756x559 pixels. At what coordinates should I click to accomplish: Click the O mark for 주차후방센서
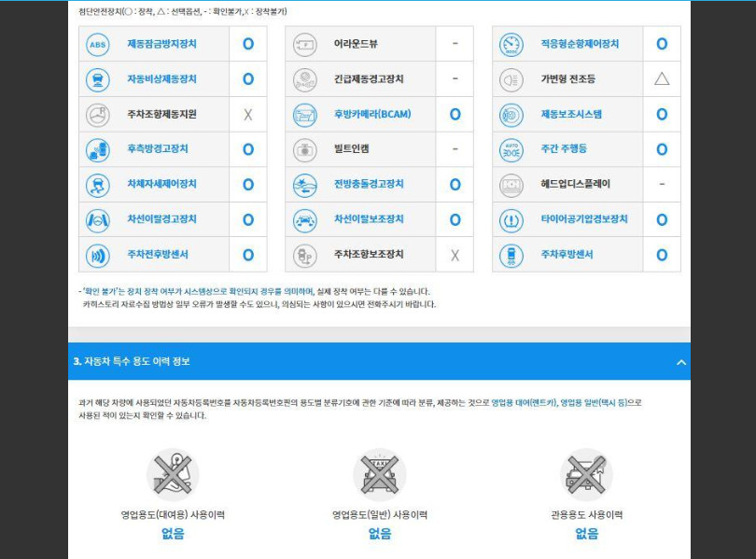click(662, 256)
